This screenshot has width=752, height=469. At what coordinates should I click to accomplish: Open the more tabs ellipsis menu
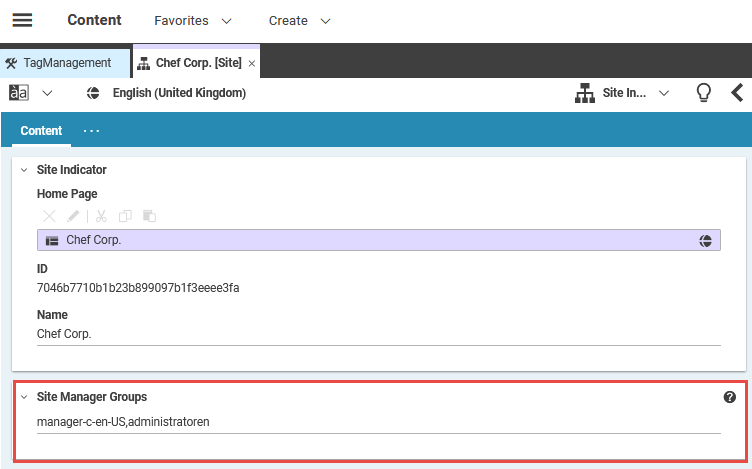point(91,131)
